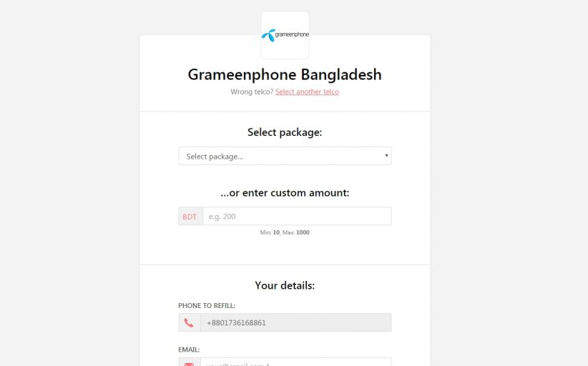The width and height of the screenshot is (588, 366).
Task: Click the 'Wrong telco?' text
Action: pos(252,92)
